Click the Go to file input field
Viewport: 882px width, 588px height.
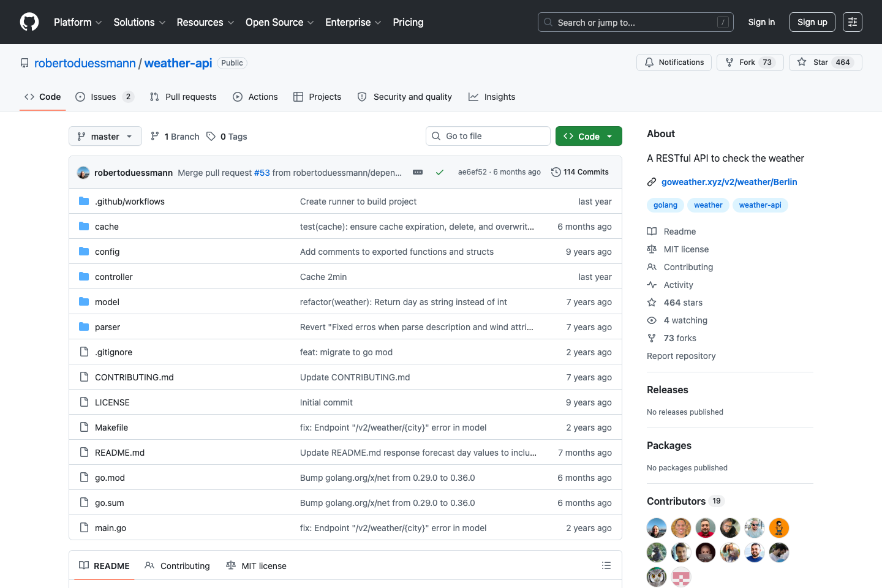(488, 135)
